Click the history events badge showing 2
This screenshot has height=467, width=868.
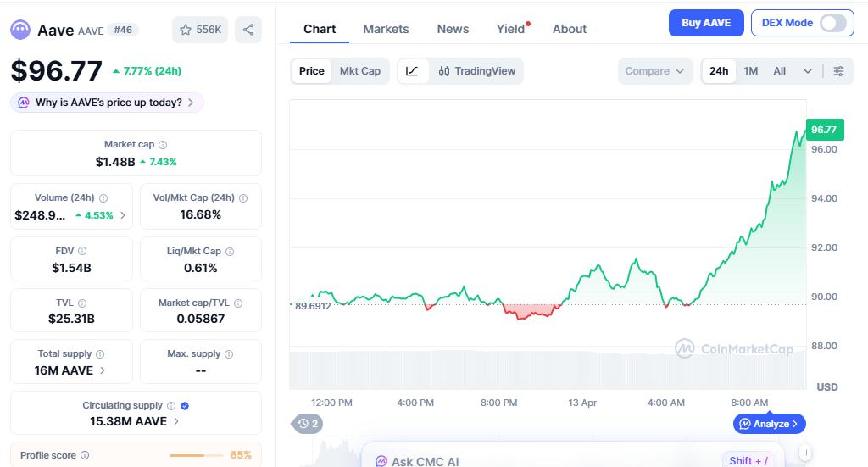click(x=308, y=424)
